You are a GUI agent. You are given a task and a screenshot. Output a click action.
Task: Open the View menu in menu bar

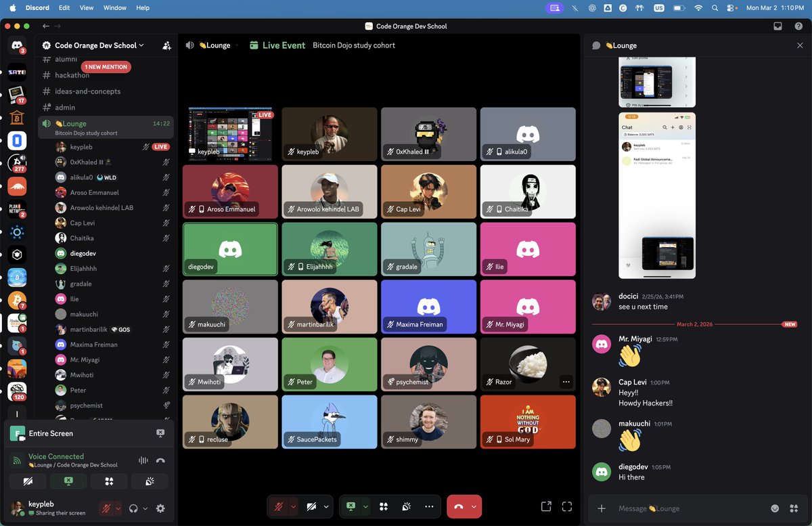87,8
